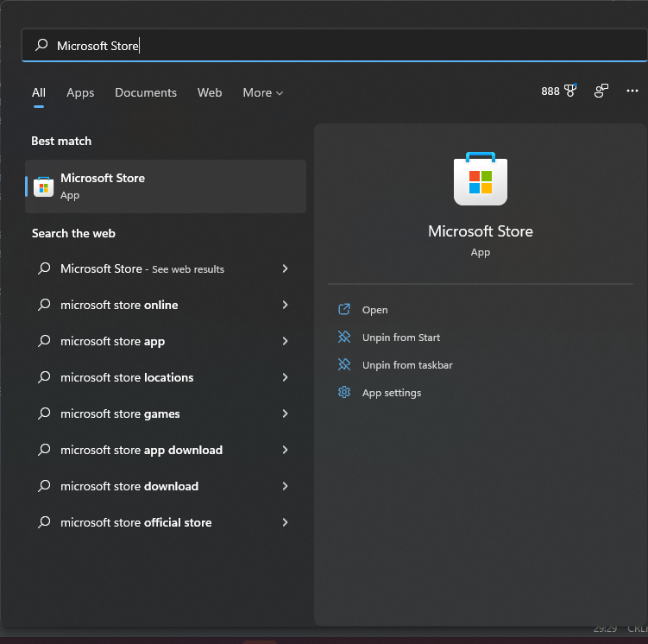Click search icon beside 'microsoft store locations'

point(44,377)
